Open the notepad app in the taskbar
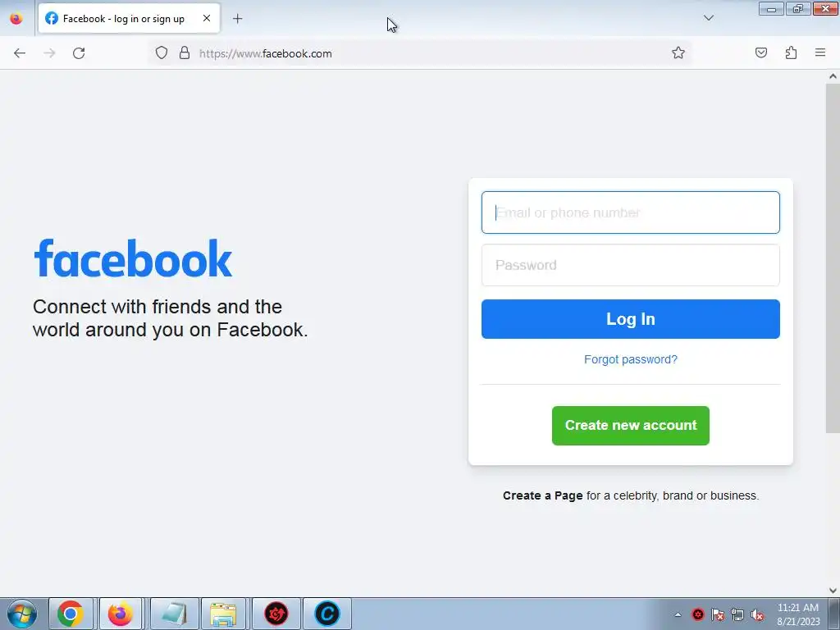The height and width of the screenshot is (630, 840). point(175,614)
